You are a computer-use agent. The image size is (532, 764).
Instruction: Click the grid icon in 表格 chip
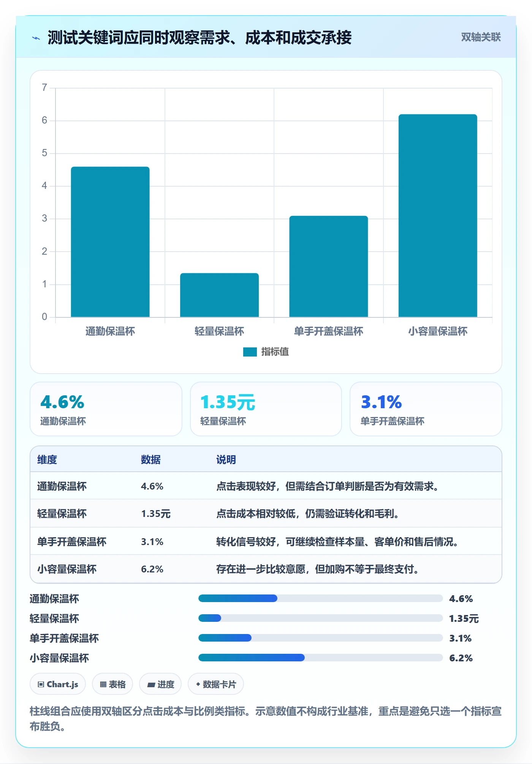(103, 685)
